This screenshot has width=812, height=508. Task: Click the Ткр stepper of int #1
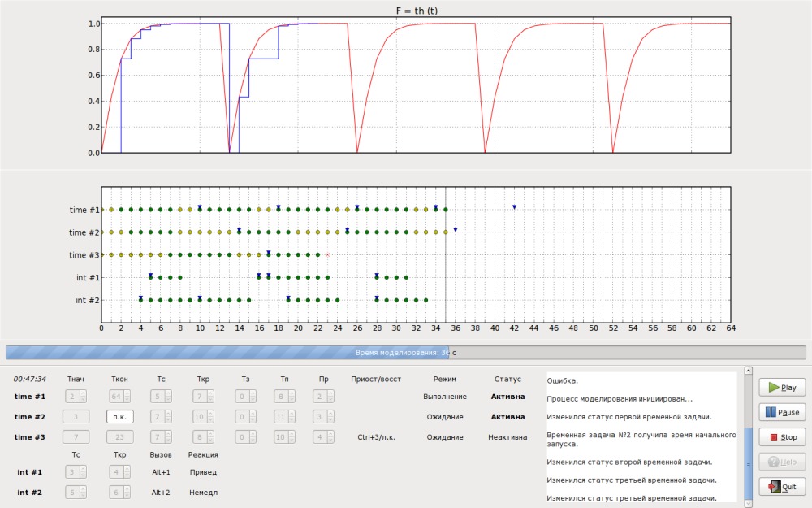tap(119, 472)
